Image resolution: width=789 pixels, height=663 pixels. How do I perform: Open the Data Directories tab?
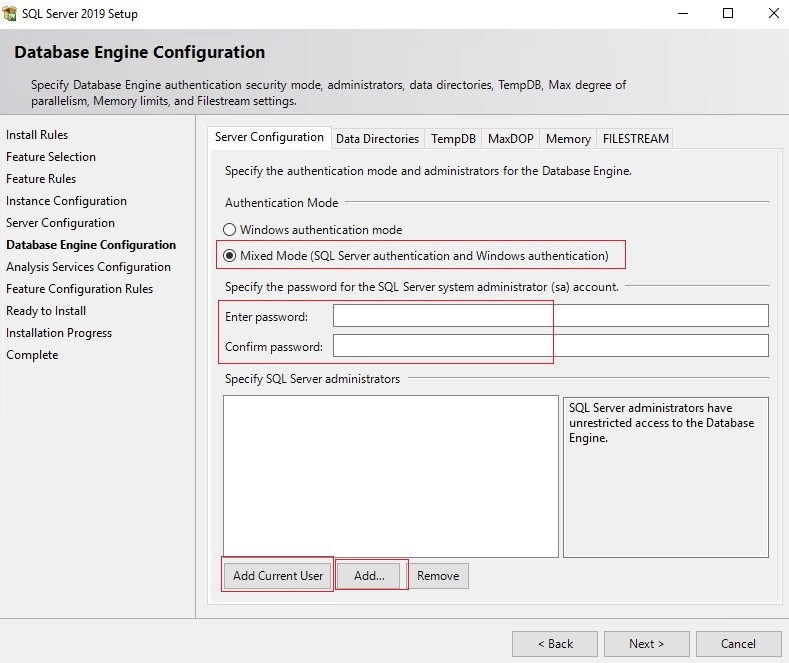(x=377, y=139)
